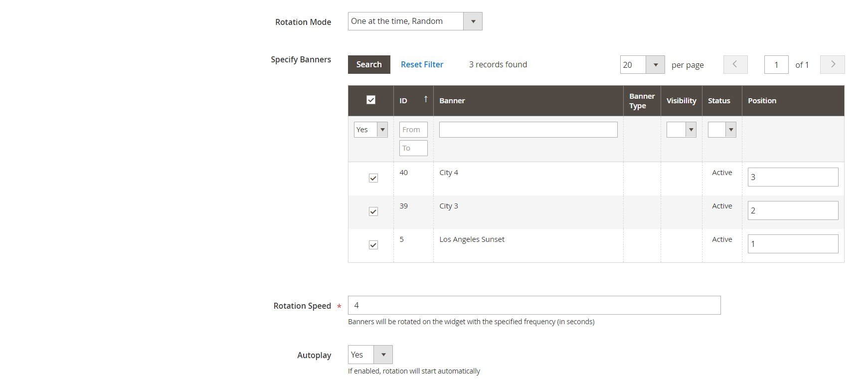Open the Autoplay dropdown
This screenshot has width=868, height=389.
[370, 355]
